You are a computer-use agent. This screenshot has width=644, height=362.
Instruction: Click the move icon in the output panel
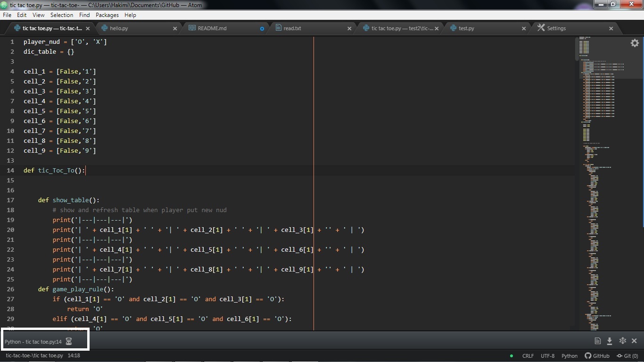click(622, 341)
